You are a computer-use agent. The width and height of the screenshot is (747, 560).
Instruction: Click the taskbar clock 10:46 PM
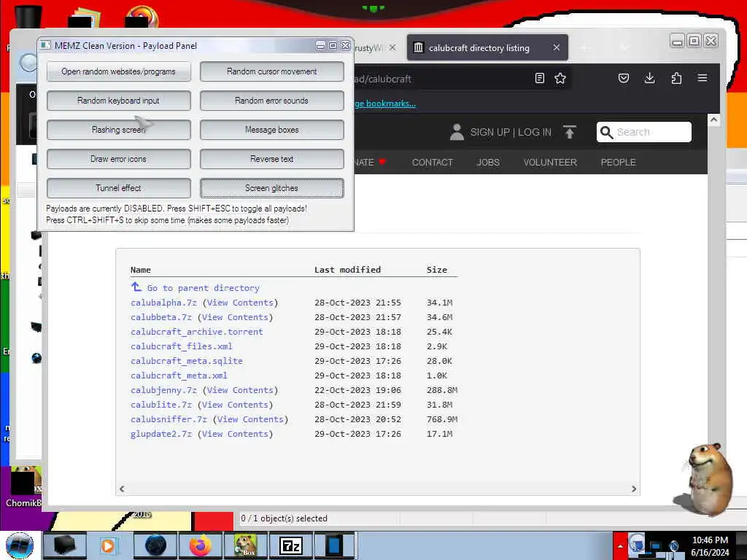710,540
